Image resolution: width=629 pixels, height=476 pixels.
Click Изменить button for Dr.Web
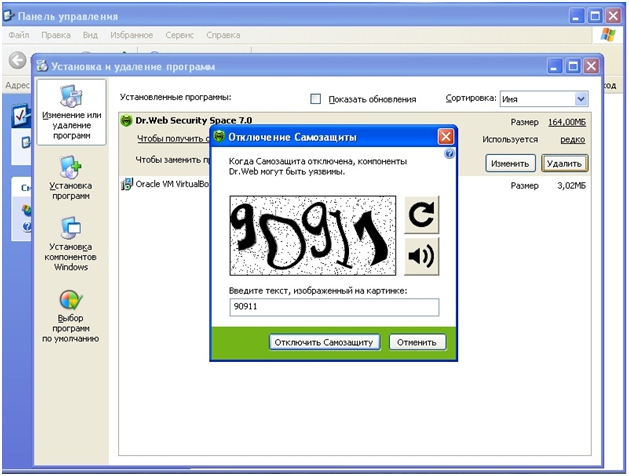[x=510, y=164]
